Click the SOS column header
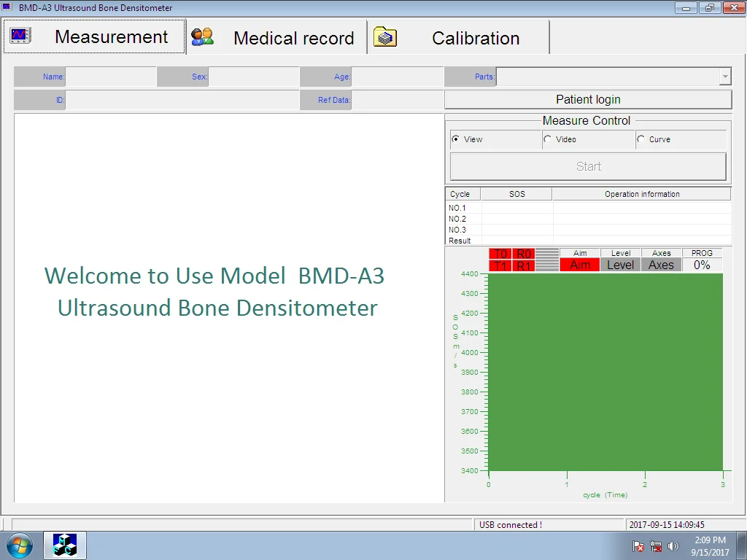This screenshot has height=560, width=747. (516, 194)
